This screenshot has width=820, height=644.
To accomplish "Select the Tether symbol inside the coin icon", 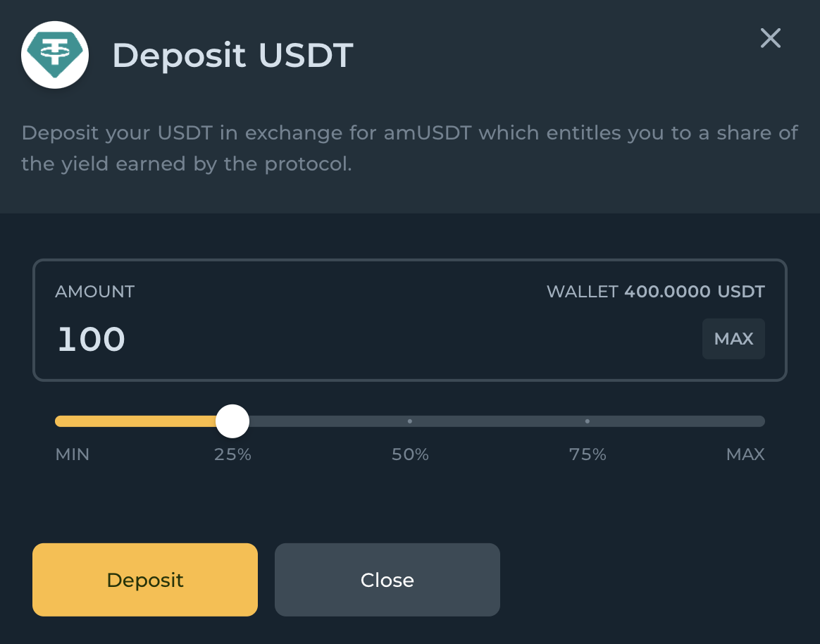I will (x=55, y=54).
